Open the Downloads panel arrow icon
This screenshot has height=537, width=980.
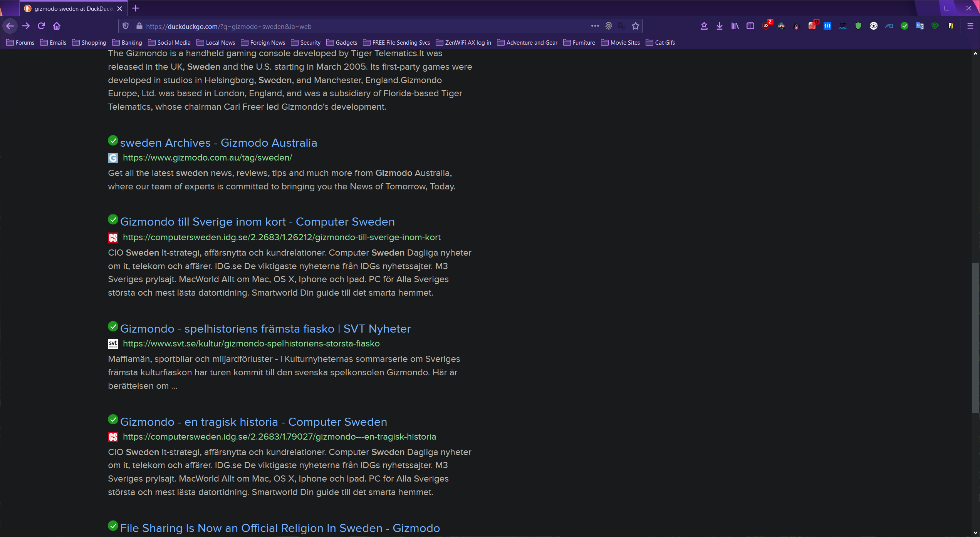[720, 26]
